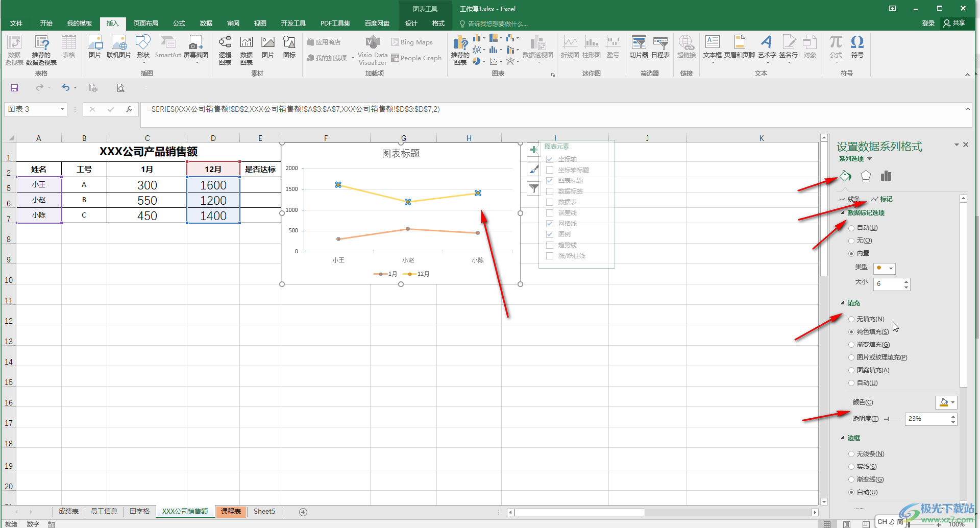Open online pictures insert

(118, 46)
